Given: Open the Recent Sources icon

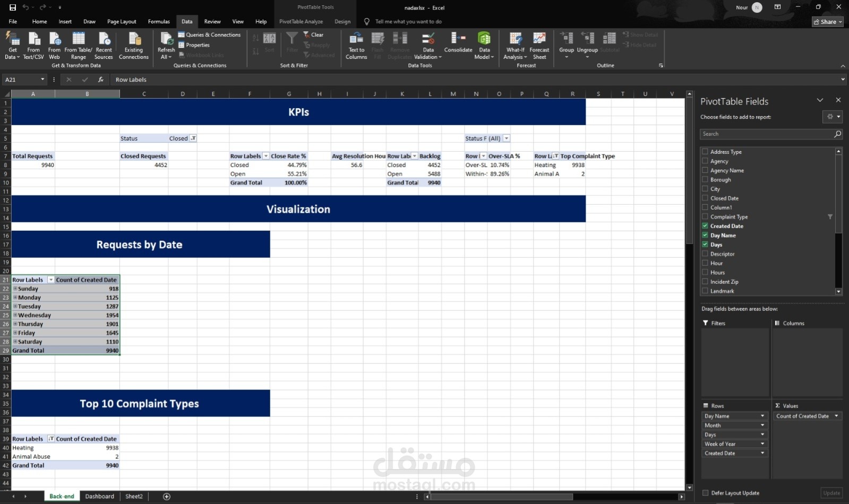Looking at the screenshot, I should 104,46.
